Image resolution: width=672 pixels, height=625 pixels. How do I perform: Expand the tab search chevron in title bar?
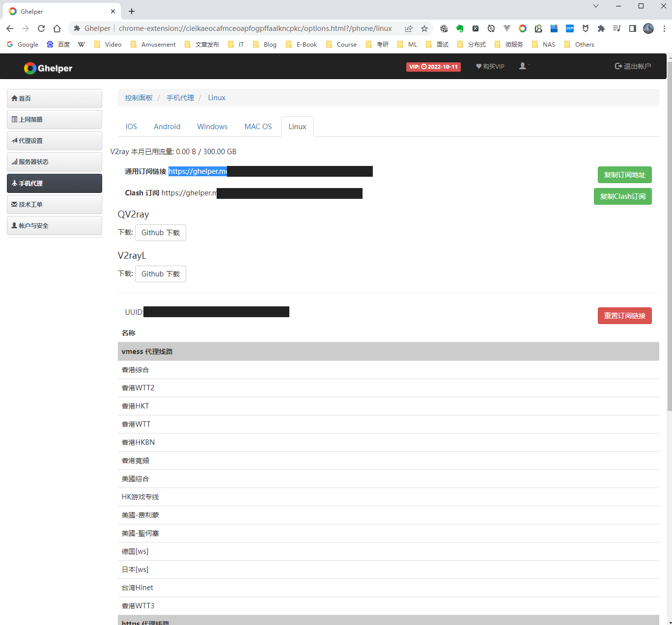(595, 6)
